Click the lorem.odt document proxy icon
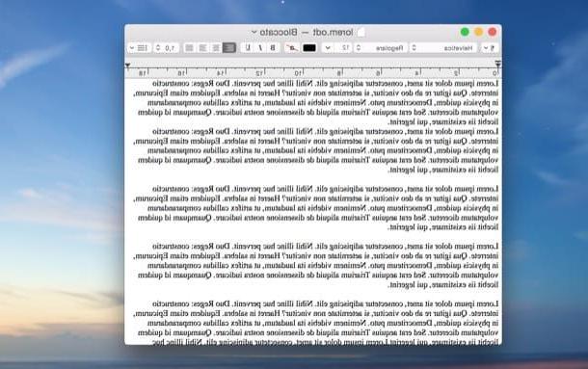588x369 pixels. pos(361,33)
